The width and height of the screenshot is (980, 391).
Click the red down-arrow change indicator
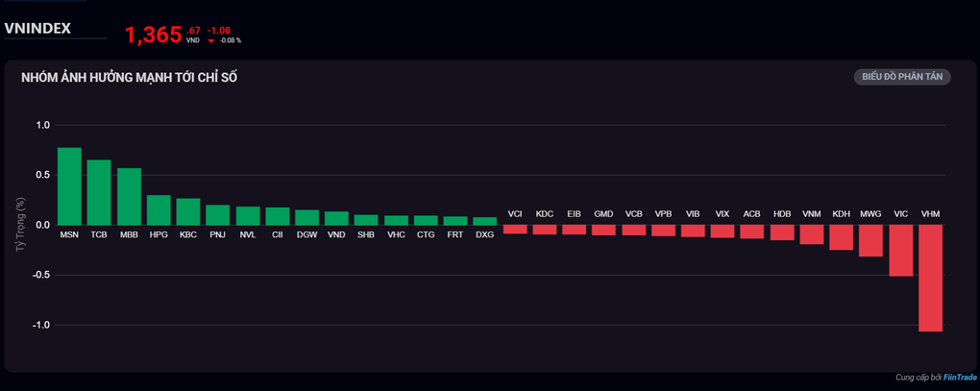[211, 40]
